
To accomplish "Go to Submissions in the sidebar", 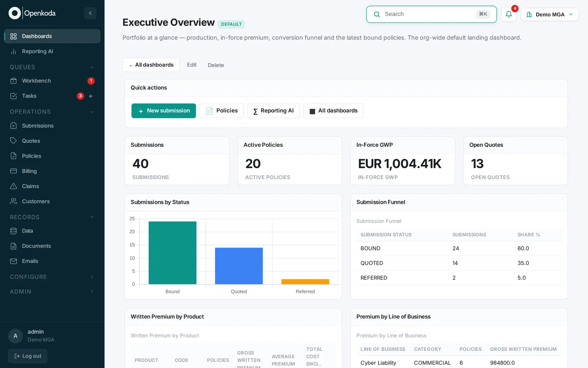I will (52, 126).
